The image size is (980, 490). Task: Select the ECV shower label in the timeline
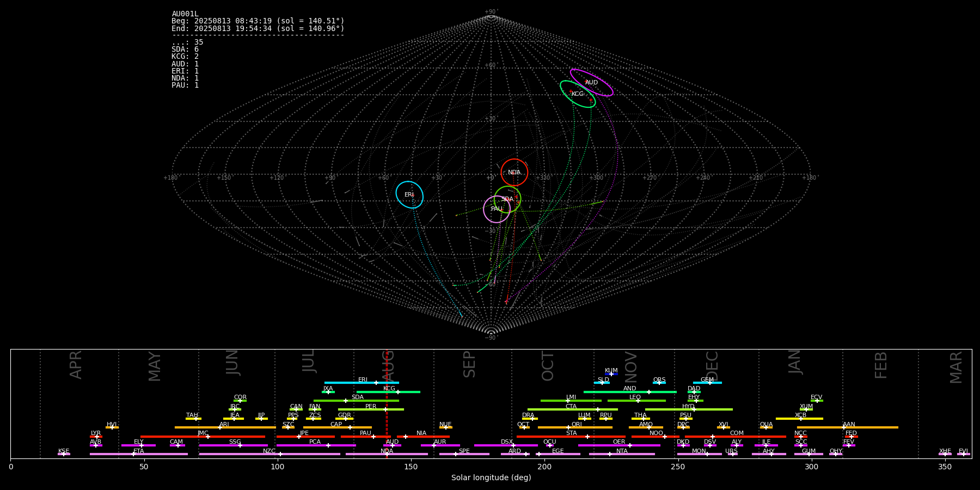tap(816, 397)
